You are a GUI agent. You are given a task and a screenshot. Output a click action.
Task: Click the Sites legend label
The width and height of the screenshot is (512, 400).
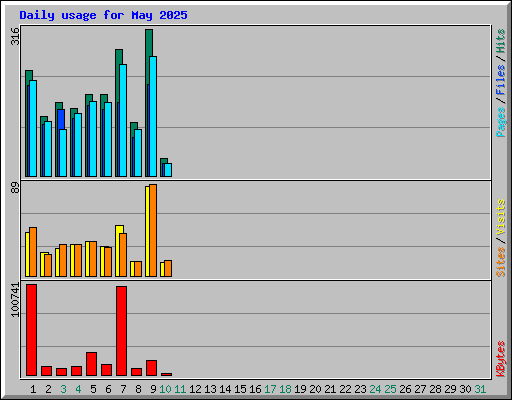(501, 262)
